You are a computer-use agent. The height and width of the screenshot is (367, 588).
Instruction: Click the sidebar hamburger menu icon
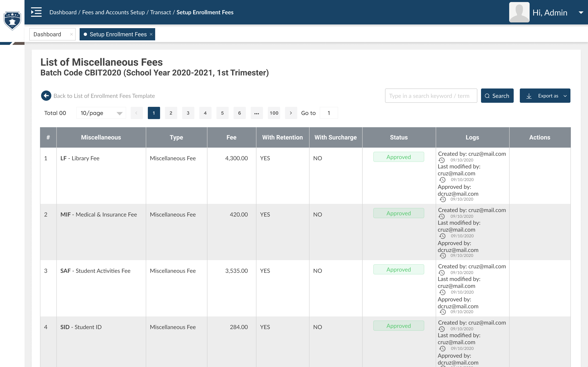36,12
